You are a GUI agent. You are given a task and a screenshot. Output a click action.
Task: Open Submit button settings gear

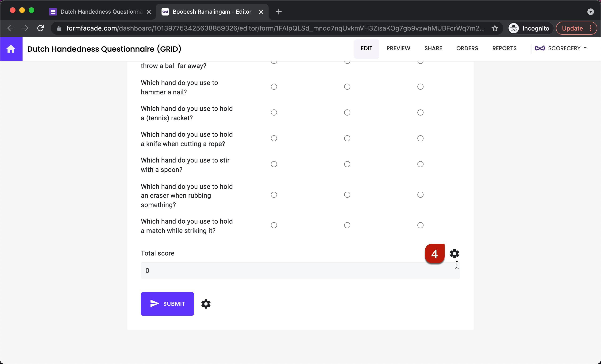coord(206,304)
